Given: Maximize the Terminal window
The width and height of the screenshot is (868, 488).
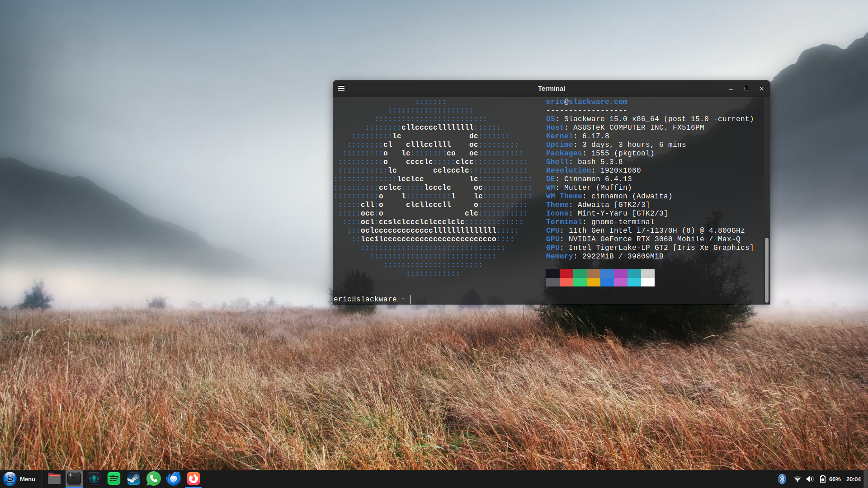Looking at the screenshot, I should pos(746,89).
